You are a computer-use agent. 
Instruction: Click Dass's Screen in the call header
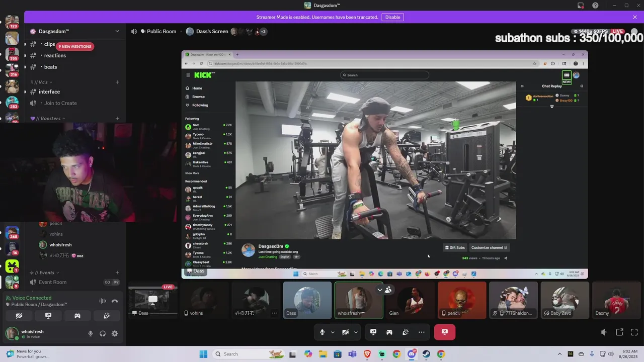[x=212, y=31]
